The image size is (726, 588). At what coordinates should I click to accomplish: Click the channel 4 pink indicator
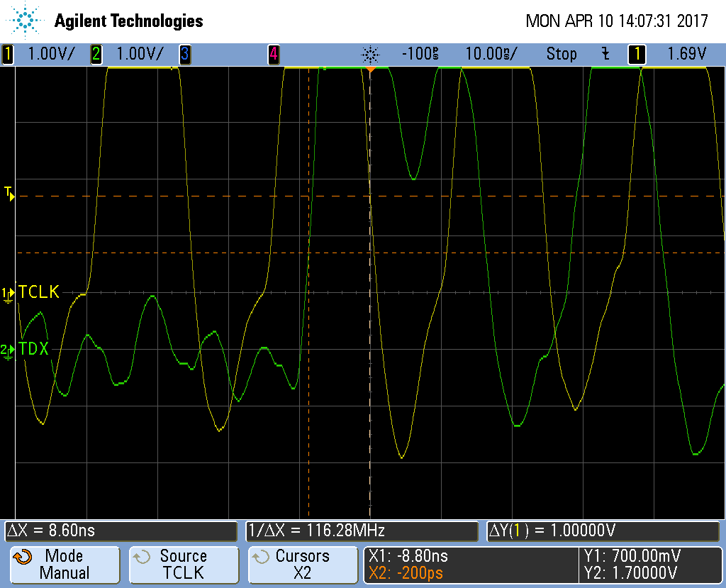(x=273, y=54)
